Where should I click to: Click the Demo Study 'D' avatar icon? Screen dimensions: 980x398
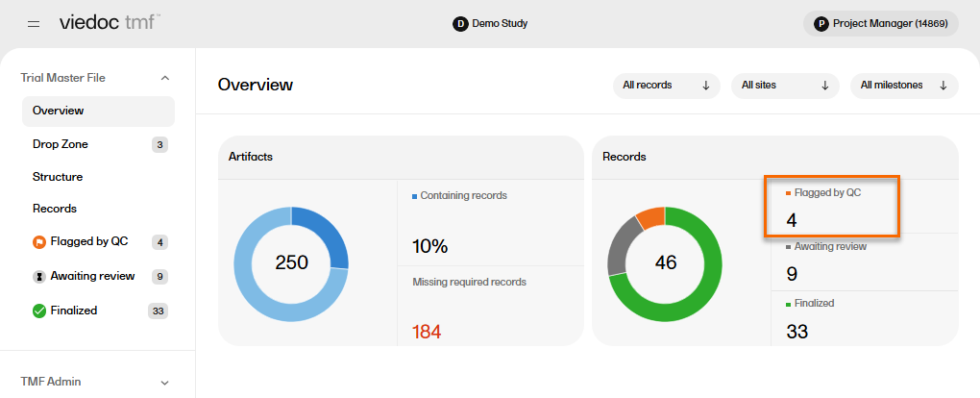tap(460, 23)
